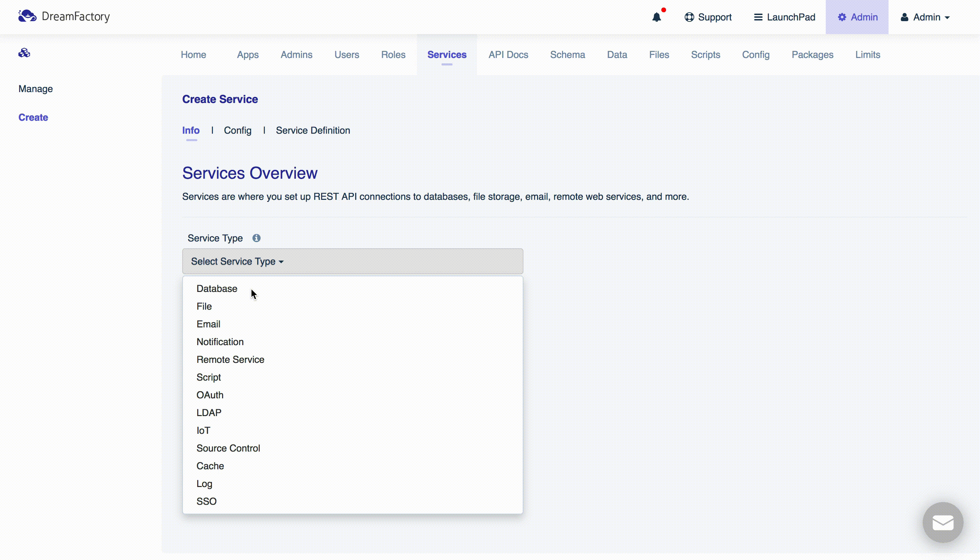Switch to the Config tab
The height and width of the screenshot is (560, 980).
(x=237, y=130)
